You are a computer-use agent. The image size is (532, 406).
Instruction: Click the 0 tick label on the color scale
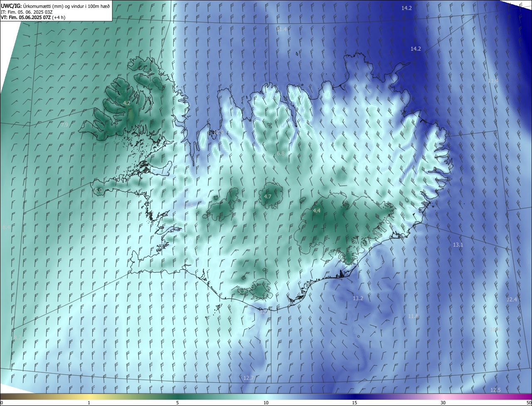click(x=2, y=403)
